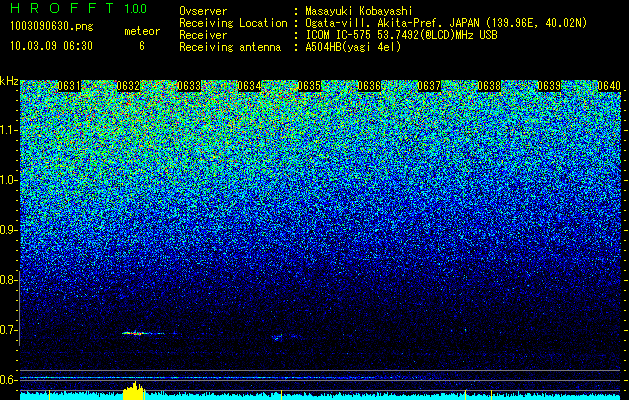Click the 0.8 kHz axis label
The image size is (629, 400).
(x=7, y=280)
